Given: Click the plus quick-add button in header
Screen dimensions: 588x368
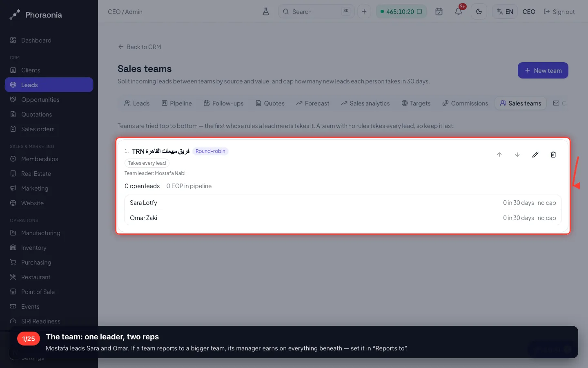Looking at the screenshot, I should tap(364, 11).
